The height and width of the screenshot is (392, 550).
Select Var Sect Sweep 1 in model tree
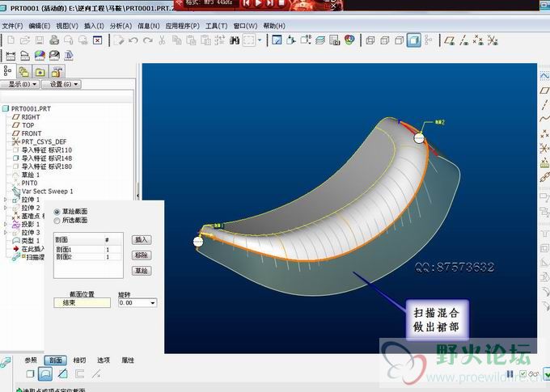click(47, 191)
